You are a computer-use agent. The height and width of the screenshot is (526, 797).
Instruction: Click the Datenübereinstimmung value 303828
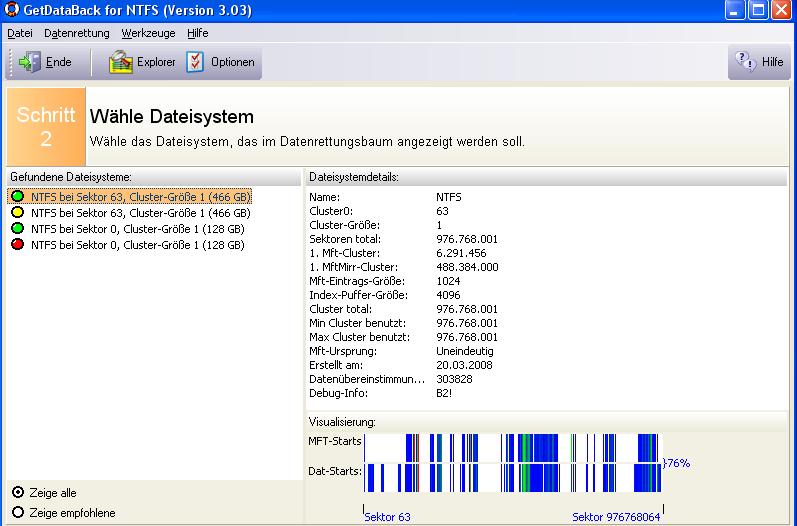[454, 379]
